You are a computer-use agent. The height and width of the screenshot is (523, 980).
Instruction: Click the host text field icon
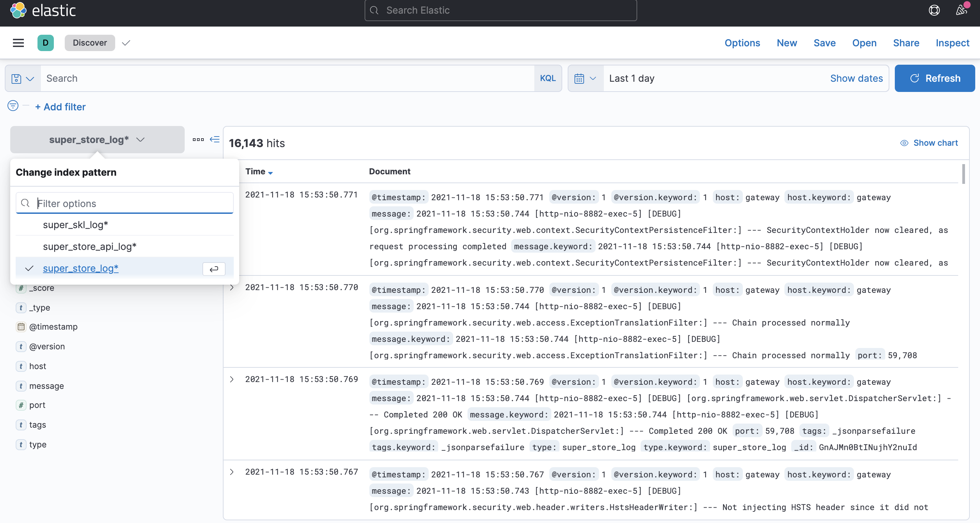pyautogui.click(x=21, y=366)
